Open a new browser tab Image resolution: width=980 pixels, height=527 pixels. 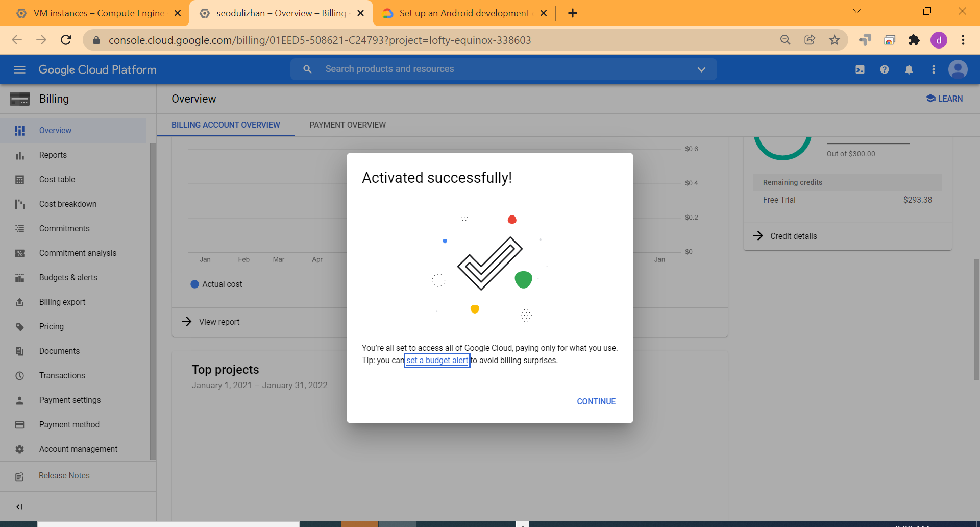(573, 13)
